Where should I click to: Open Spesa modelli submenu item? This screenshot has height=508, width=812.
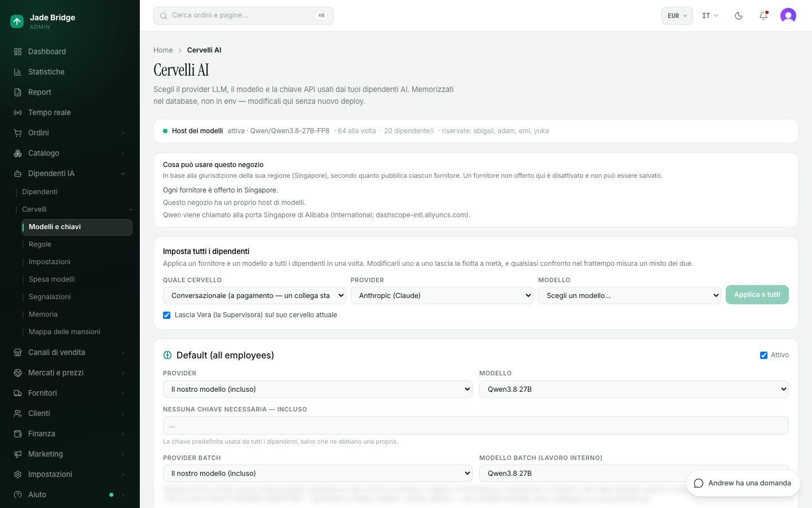tap(52, 279)
